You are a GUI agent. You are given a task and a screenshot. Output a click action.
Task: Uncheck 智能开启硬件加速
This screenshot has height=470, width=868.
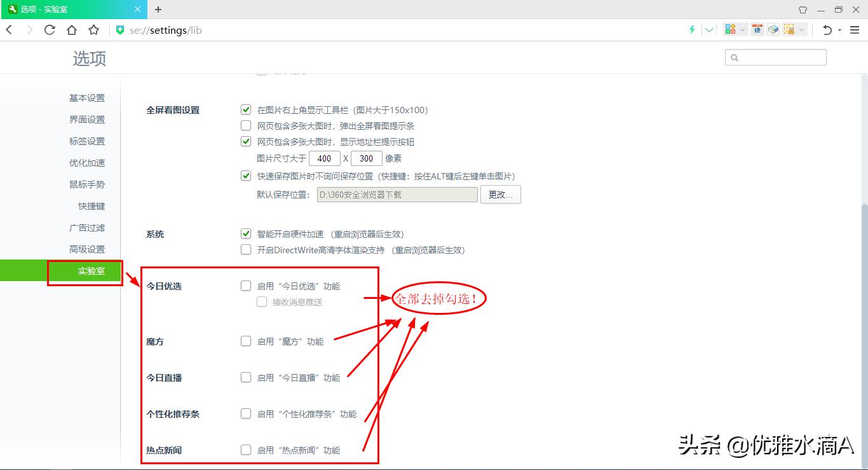(246, 233)
